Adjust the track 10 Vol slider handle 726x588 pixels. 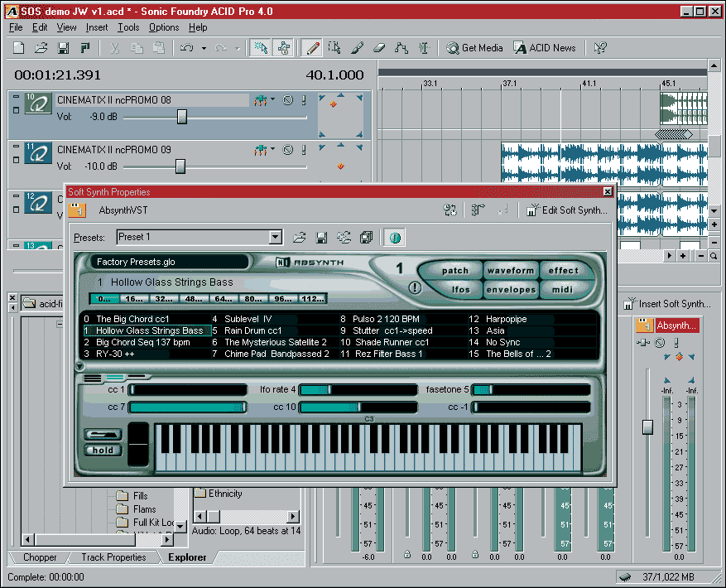(x=182, y=117)
